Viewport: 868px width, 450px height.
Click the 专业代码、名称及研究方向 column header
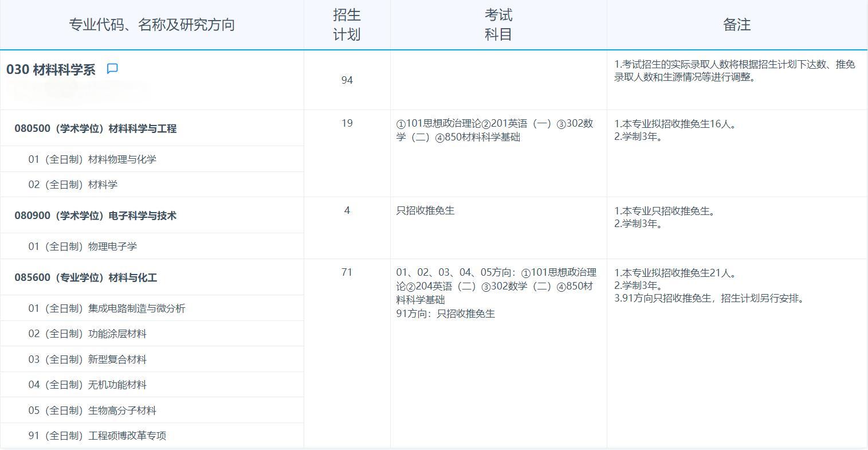[x=152, y=24]
